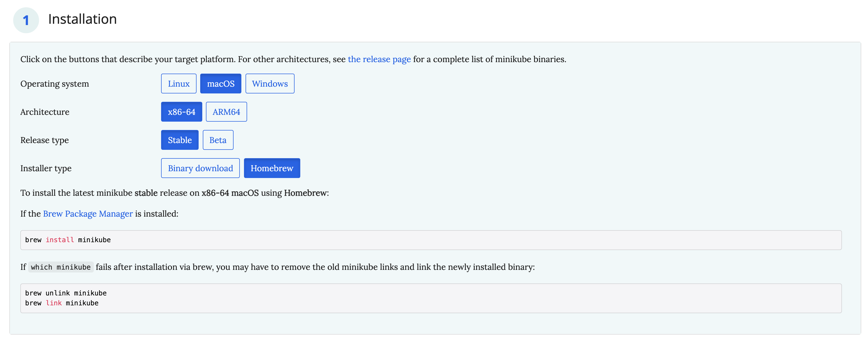Click the Operating system label
The height and width of the screenshot is (344, 868).
click(x=54, y=84)
